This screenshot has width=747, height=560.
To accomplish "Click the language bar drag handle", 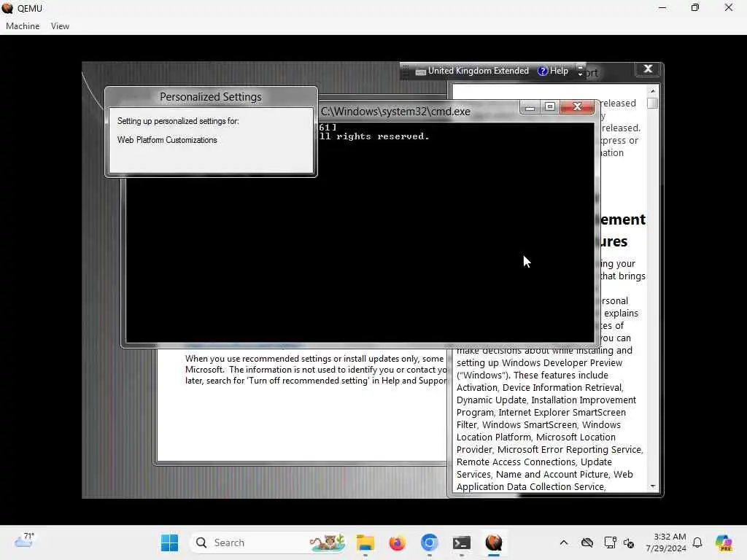I will coord(406,71).
